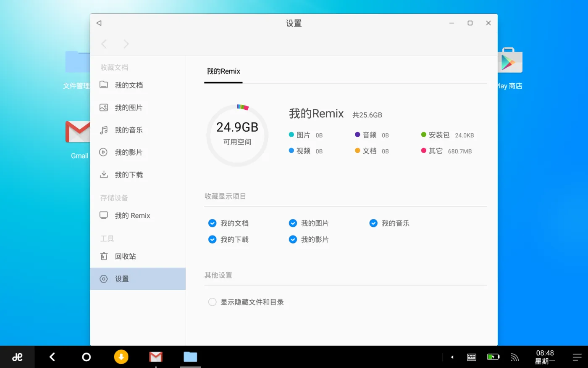Open the Remix OS start menu
The height and width of the screenshot is (368, 588).
pyautogui.click(x=17, y=357)
